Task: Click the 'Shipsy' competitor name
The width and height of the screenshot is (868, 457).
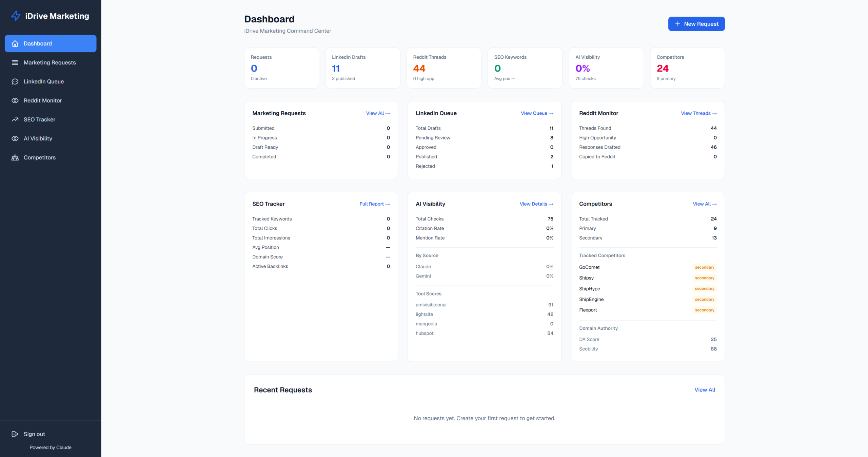Action: tap(586, 278)
